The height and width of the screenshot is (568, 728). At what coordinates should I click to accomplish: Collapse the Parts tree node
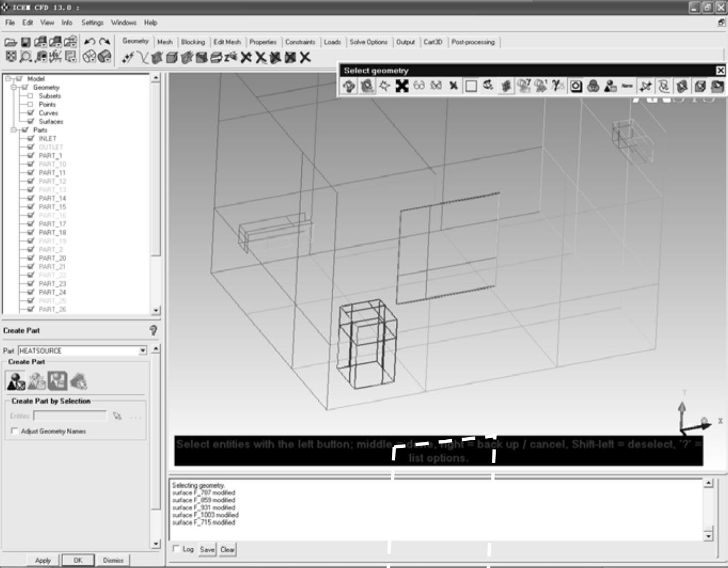[x=14, y=130]
